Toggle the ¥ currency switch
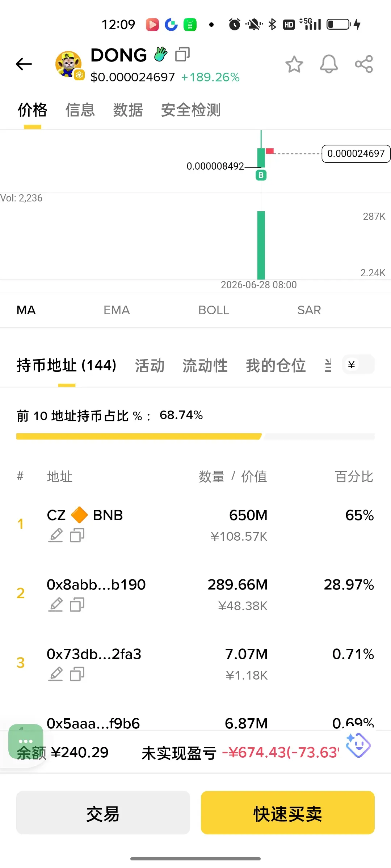Screen dimensions: 391x868 (358, 365)
